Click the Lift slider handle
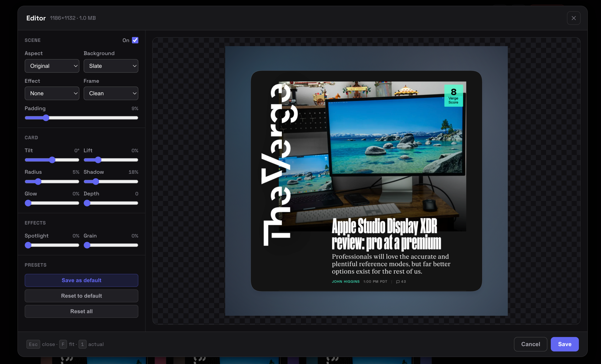 tap(98, 160)
